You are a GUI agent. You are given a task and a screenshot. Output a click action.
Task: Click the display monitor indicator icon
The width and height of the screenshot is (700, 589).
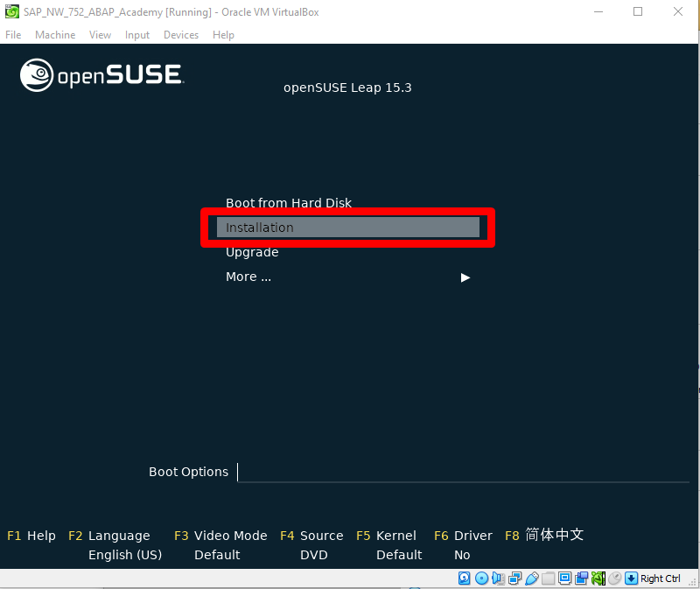[564, 578]
